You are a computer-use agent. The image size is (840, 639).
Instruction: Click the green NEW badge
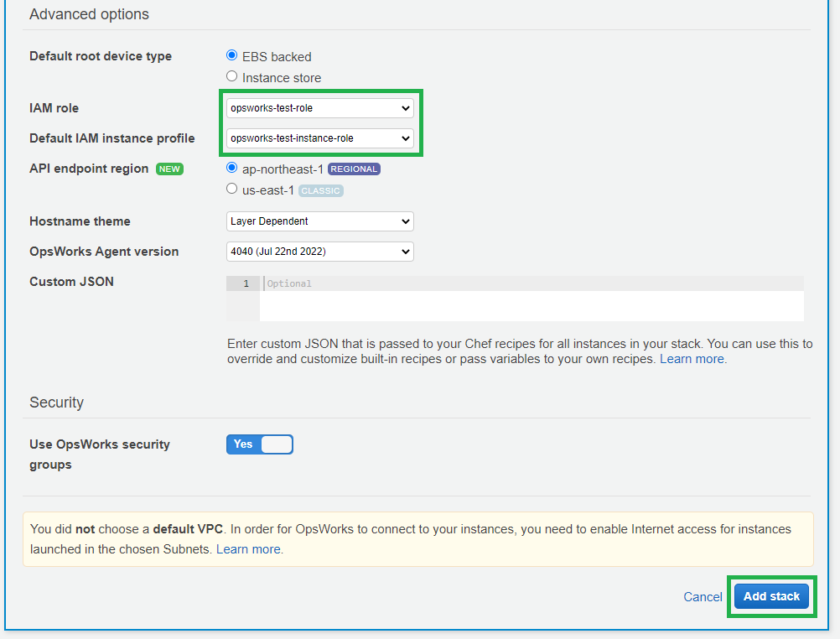pyautogui.click(x=169, y=169)
